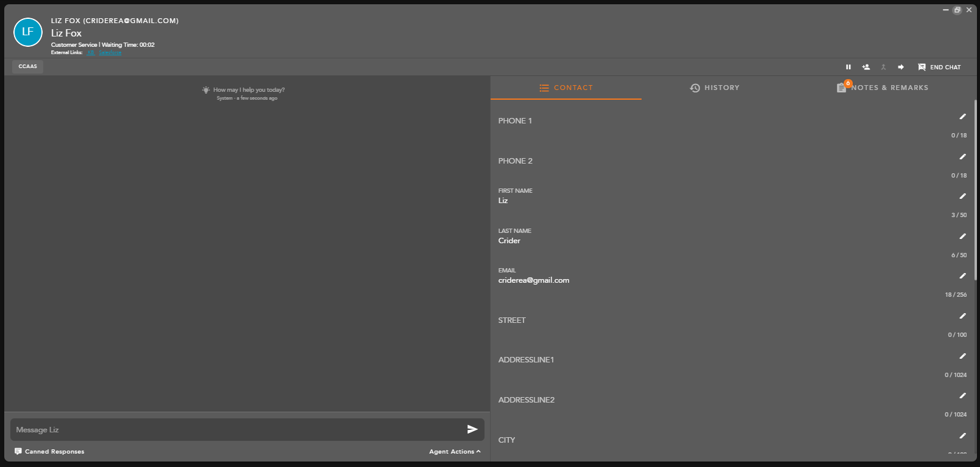Send the message with the paper plane icon
This screenshot has height=467, width=980.
point(472,429)
